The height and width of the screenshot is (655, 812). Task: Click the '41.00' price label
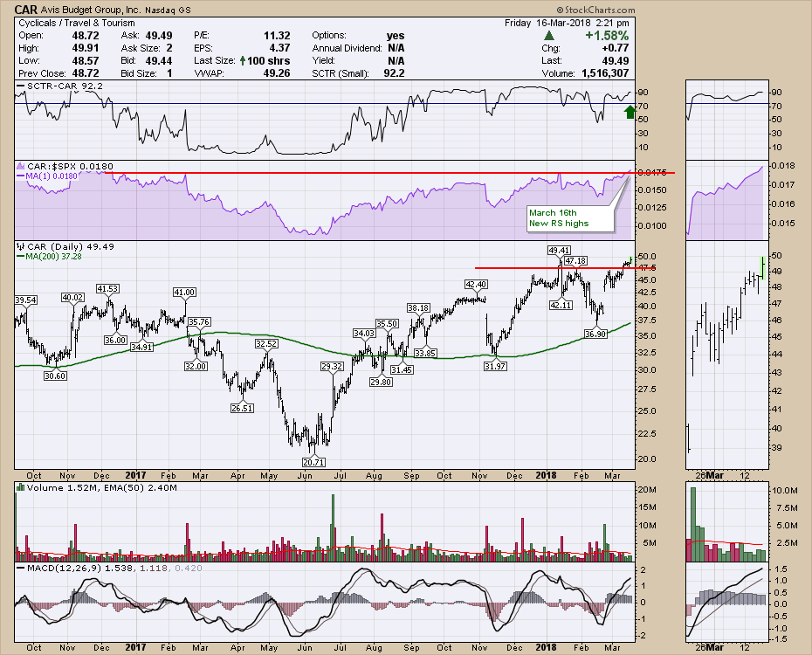click(184, 292)
